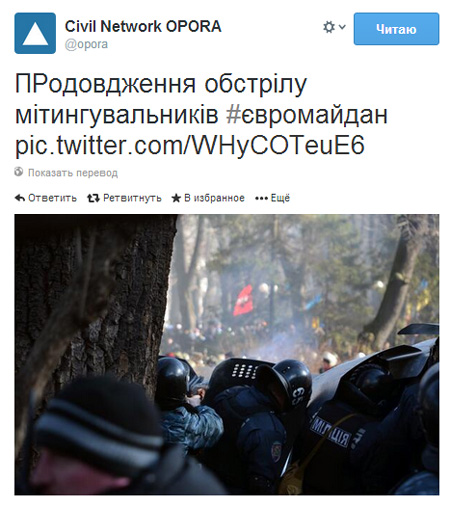Viewport: 450px width, 507px height.
Task: Open the pic.twitter.com/WHyCOTeuE6 link
Action: [190, 145]
